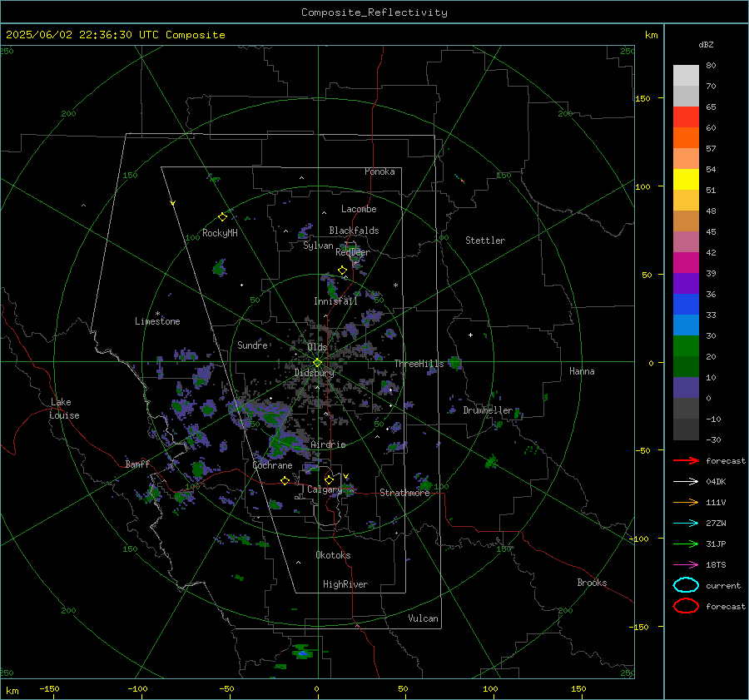Click the light gray swatch between 80 and 70 dBZ
Screen dimensions: 749x700
click(x=686, y=76)
